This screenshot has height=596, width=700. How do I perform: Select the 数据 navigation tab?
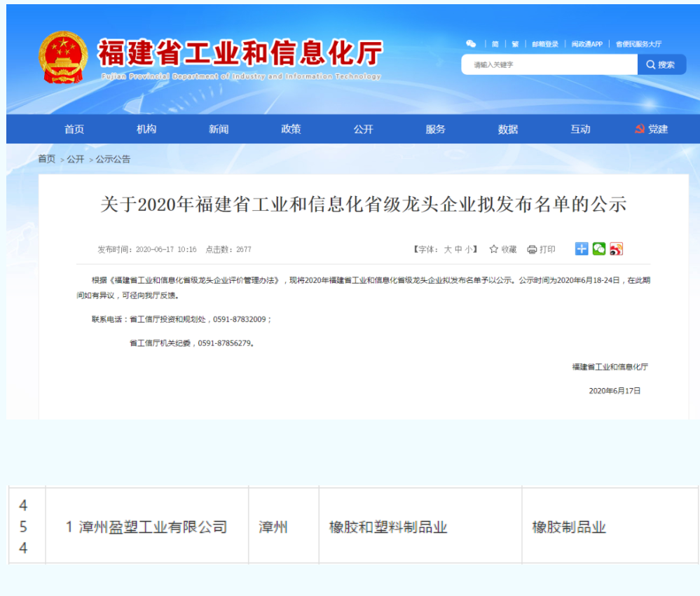508,129
